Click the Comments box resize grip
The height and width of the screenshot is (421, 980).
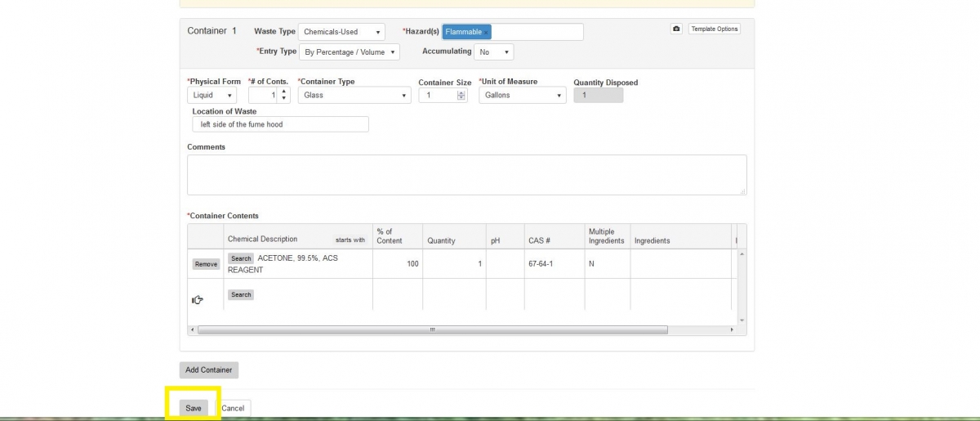[x=742, y=191]
